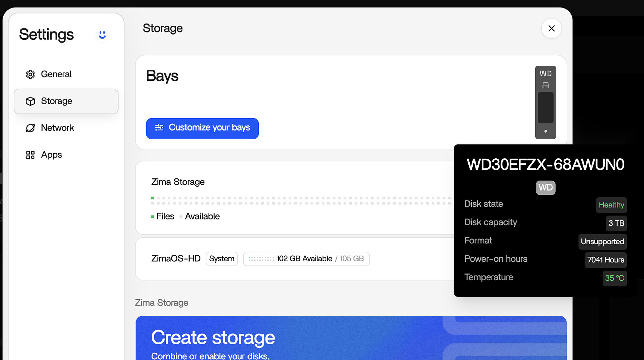Click the Format label in disk popup
Viewport: 644px width, 360px height.
(x=478, y=241)
